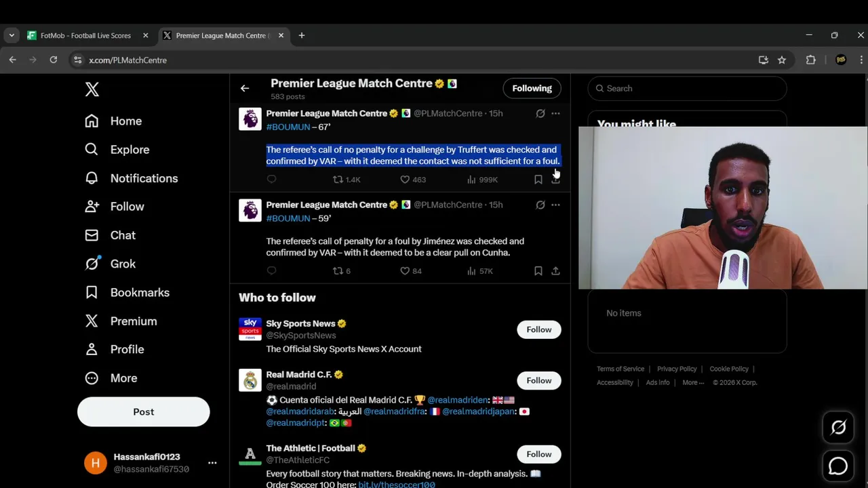This screenshot has width=868, height=488.
Task: Open Premium in the sidebar
Action: click(x=121, y=321)
